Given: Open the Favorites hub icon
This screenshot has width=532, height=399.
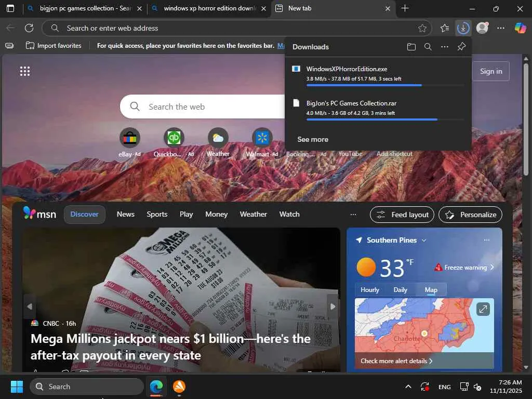Looking at the screenshot, I should point(445,28).
